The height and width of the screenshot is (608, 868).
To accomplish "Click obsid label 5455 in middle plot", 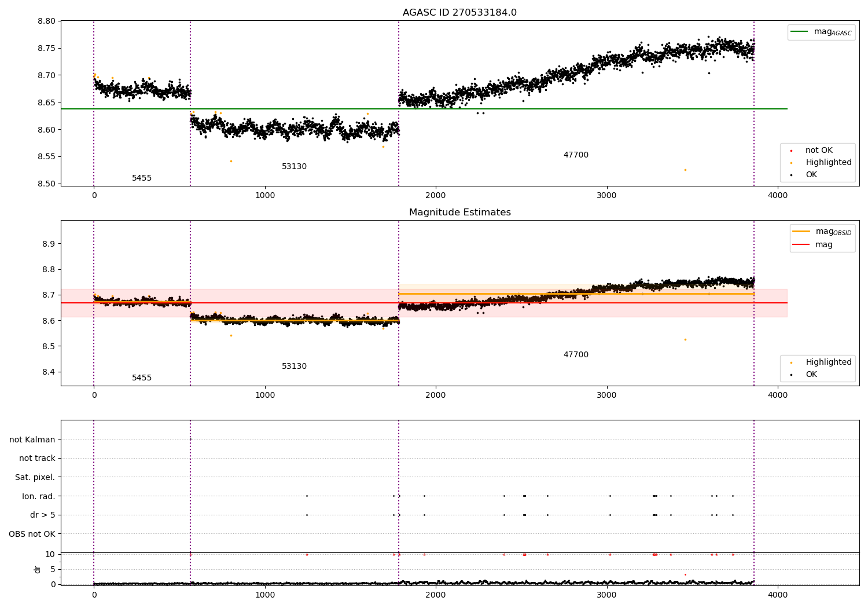I will [x=142, y=378].
